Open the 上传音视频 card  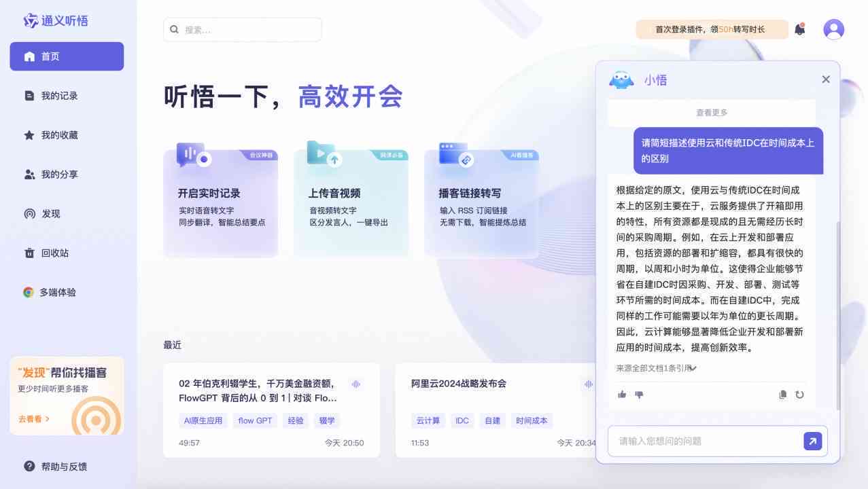[x=351, y=204]
